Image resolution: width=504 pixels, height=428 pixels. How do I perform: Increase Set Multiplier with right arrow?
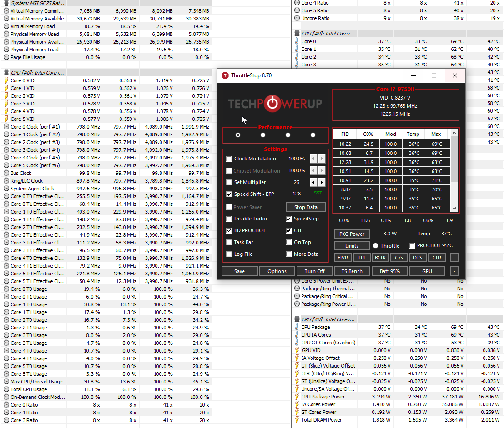click(322, 182)
